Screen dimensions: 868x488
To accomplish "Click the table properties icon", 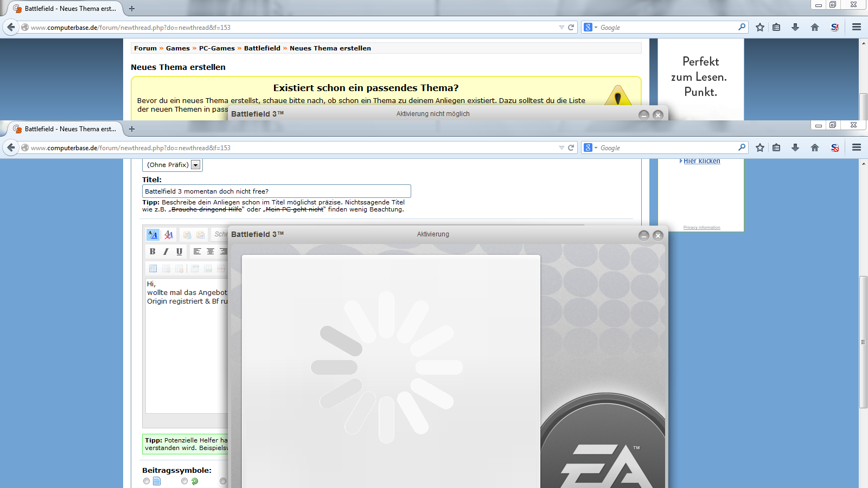I will (x=166, y=268).
